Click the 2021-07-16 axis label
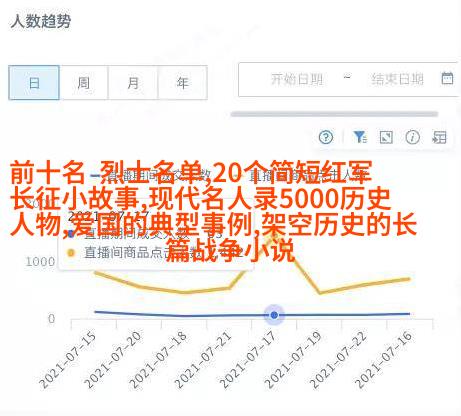This screenshot has width=461, height=416. click(384, 360)
